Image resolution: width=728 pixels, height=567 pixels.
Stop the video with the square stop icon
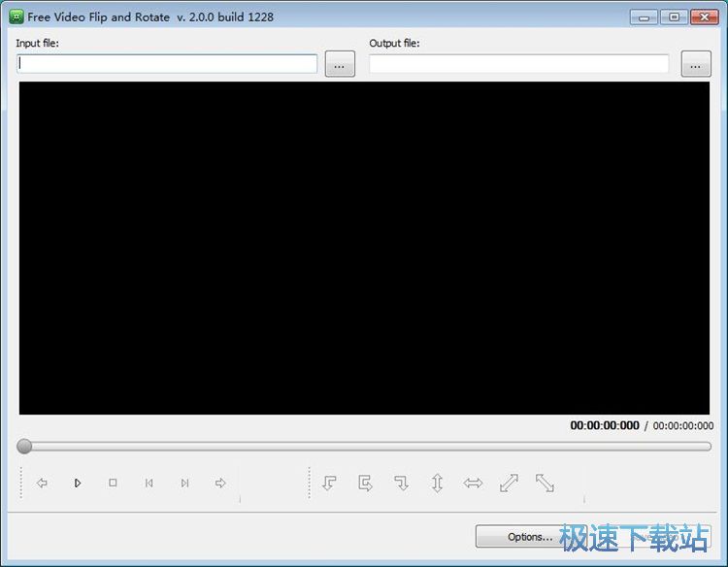click(x=113, y=483)
